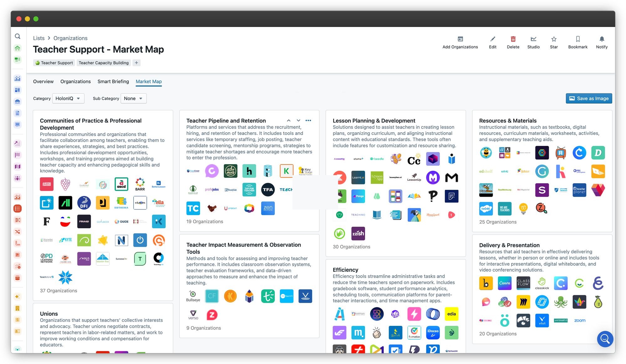Click the '20 Organizations' count text
Viewport: 626px width, 364px height.
click(498, 334)
